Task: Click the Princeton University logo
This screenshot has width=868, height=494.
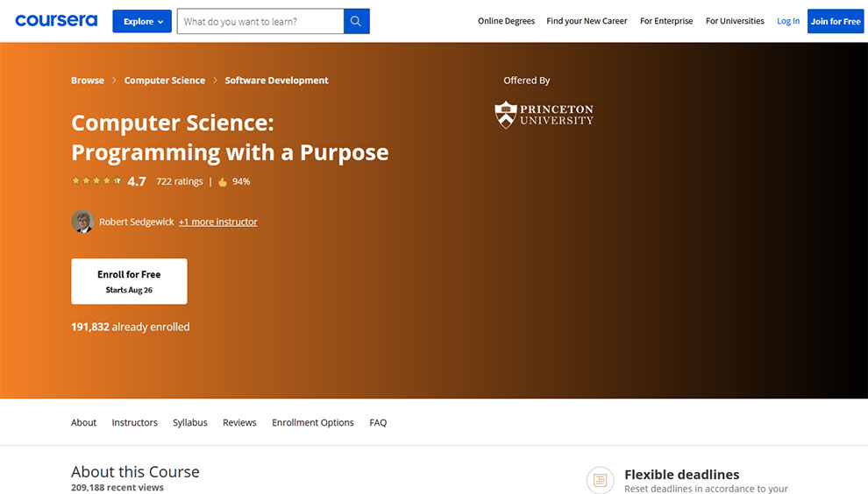Action: pos(544,115)
